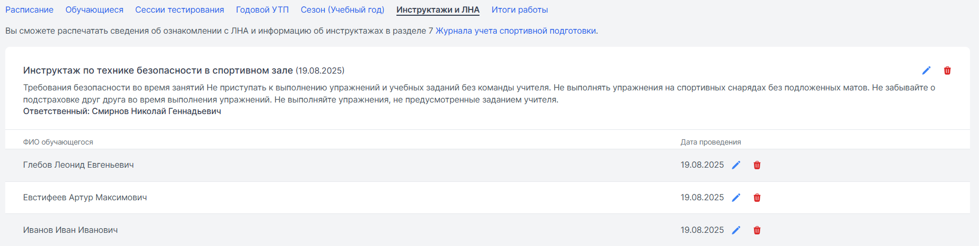The width and height of the screenshot is (980, 246).
Task: Edit the Евстифеев Артур Максимович record
Action: [x=736, y=198]
